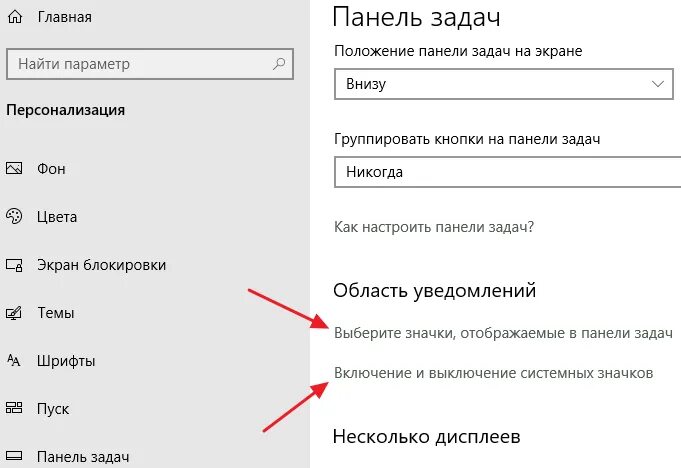The image size is (681, 468).
Task: Click the Панель задач page title
Action: (x=417, y=17)
